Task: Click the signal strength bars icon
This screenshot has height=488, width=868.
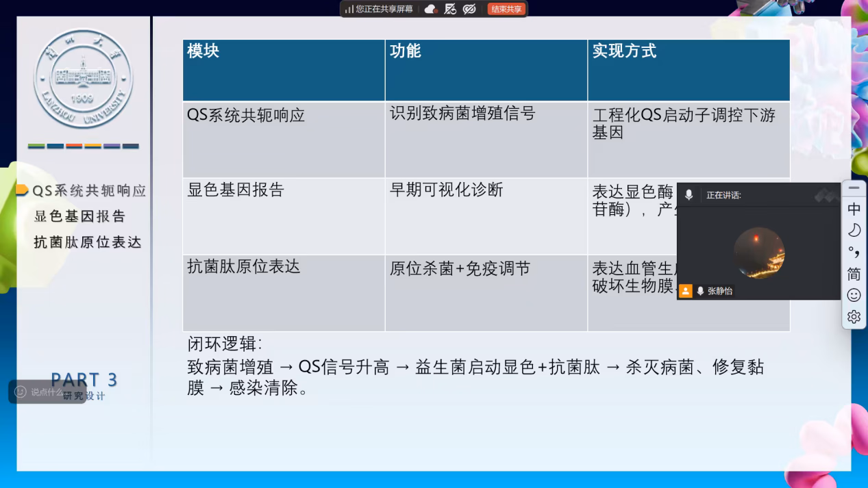Action: (x=349, y=9)
